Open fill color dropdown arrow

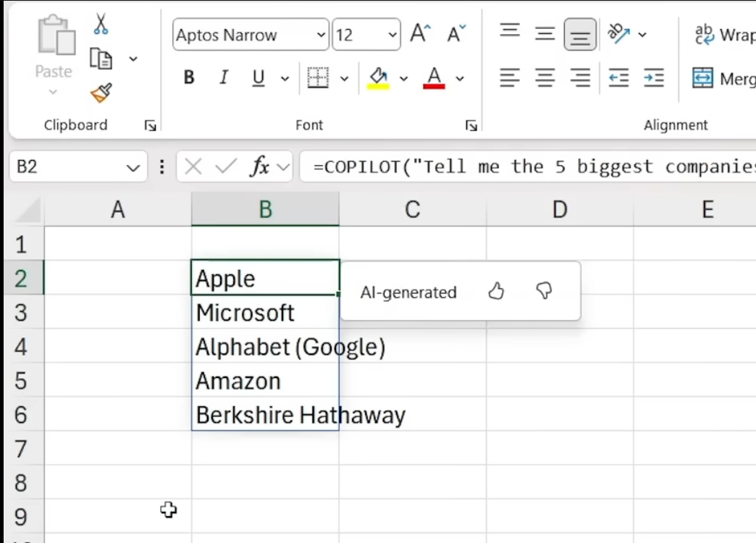[403, 78]
